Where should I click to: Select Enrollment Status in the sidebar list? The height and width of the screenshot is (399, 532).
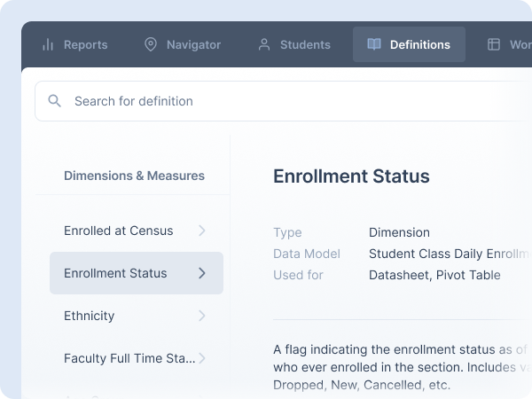[115, 273]
